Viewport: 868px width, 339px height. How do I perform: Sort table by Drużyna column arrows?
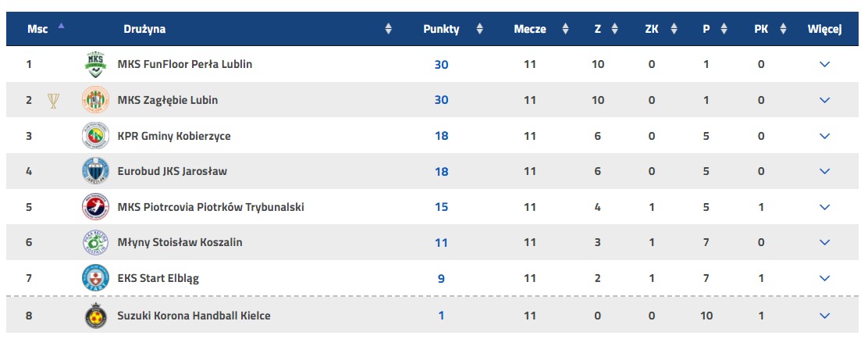pyautogui.click(x=389, y=30)
